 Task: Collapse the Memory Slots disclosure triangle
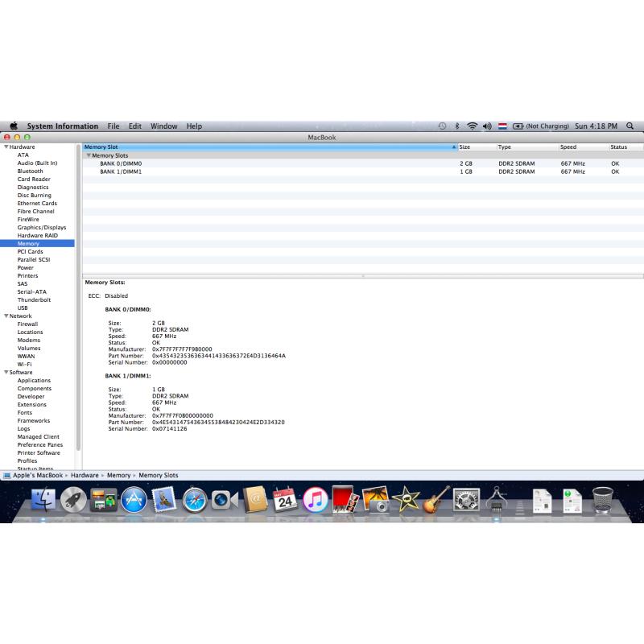(89, 155)
